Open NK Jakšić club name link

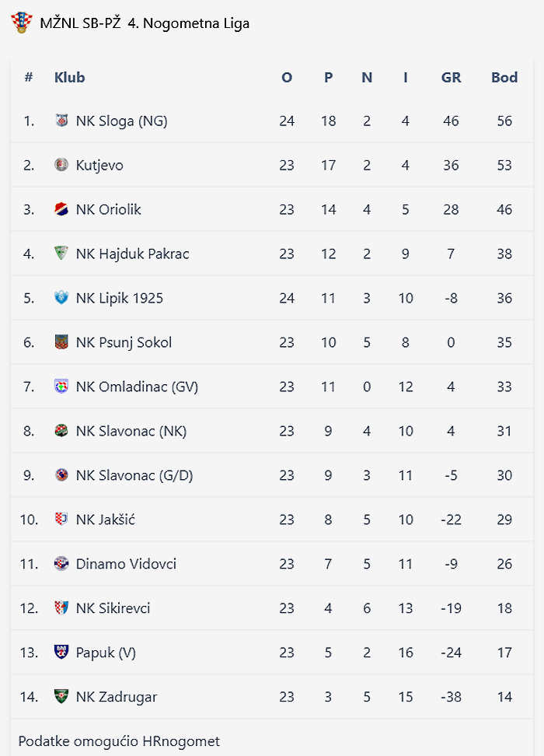click(x=106, y=520)
